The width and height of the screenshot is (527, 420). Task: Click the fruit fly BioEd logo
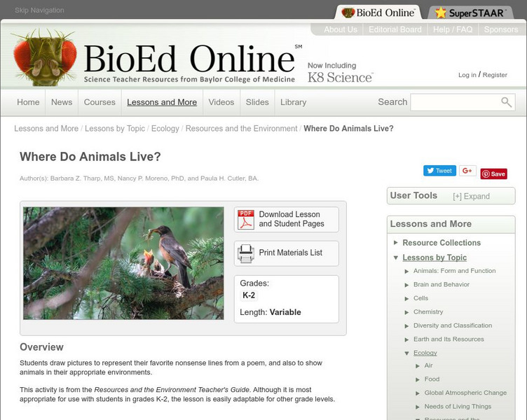click(x=45, y=57)
